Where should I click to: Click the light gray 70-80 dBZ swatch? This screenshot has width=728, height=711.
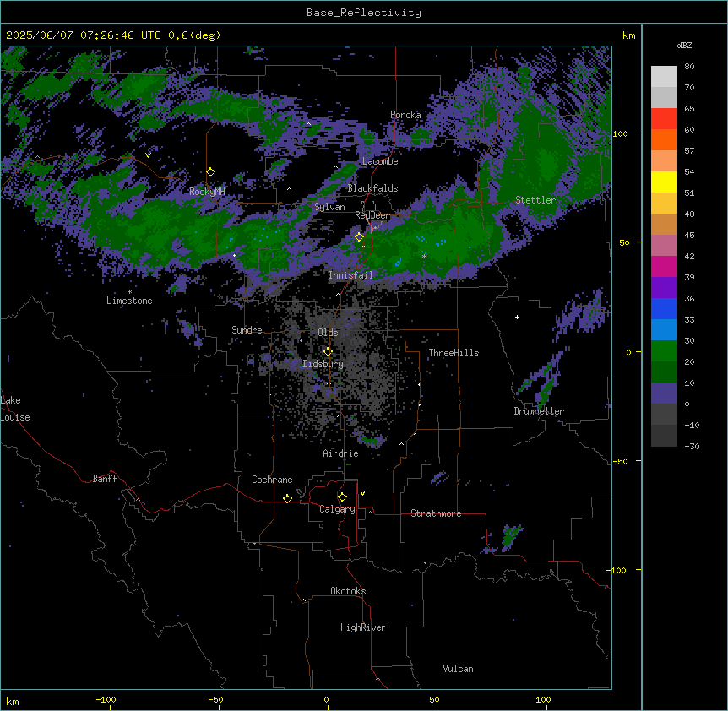point(664,77)
